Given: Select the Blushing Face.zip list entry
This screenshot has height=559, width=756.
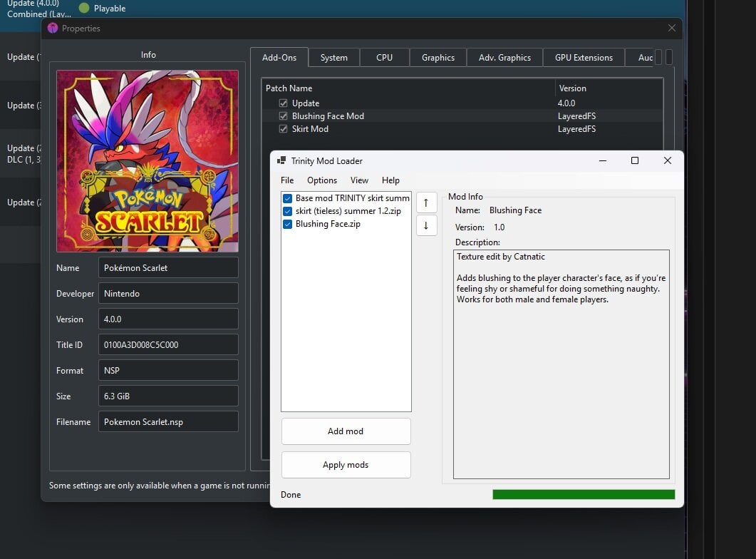Looking at the screenshot, I should (328, 224).
